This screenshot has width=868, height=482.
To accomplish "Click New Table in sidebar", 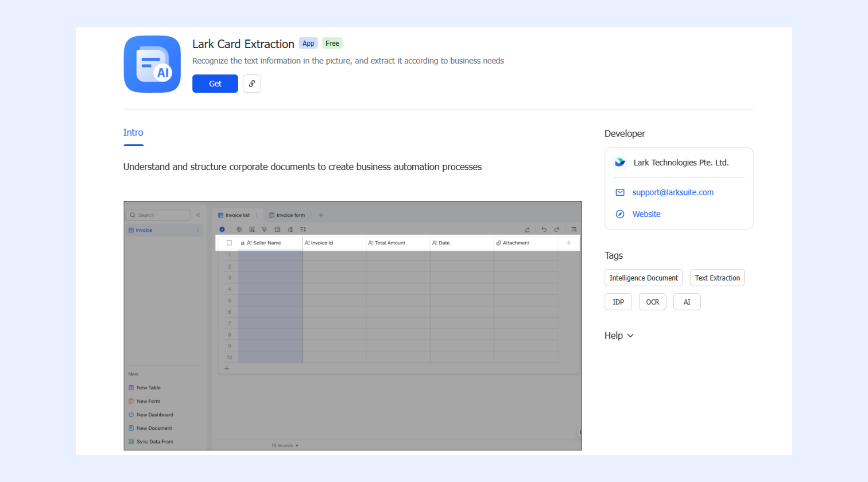I will tap(145, 388).
